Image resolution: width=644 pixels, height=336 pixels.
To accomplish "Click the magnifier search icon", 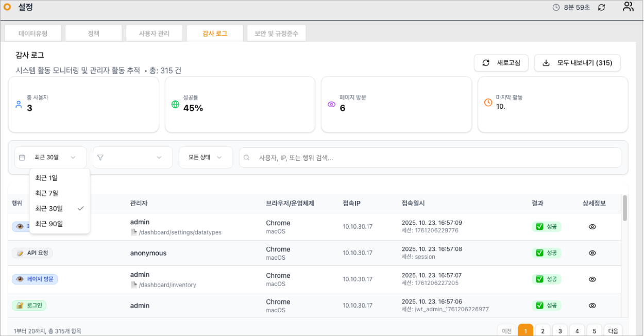I will (x=247, y=158).
